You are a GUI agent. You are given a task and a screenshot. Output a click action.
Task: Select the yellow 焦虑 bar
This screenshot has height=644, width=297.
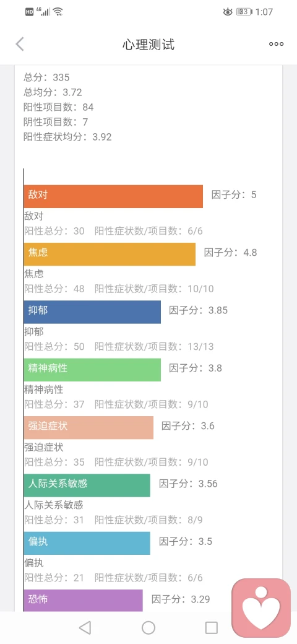110,255
